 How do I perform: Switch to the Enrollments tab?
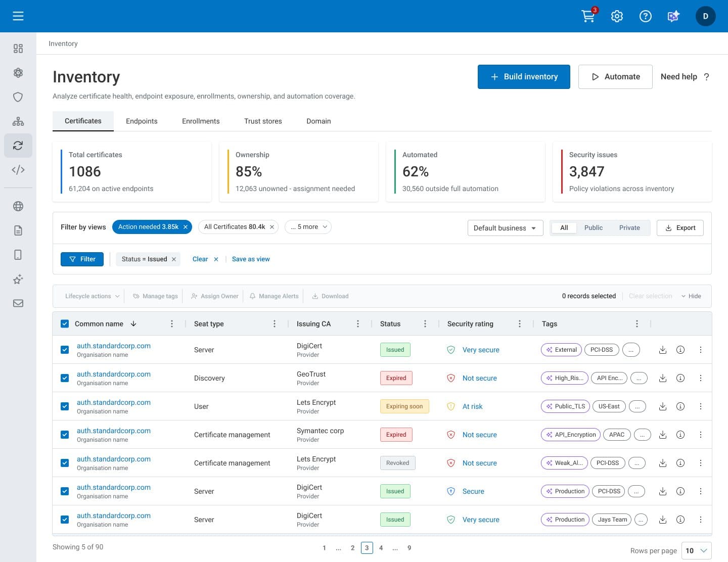click(x=201, y=121)
